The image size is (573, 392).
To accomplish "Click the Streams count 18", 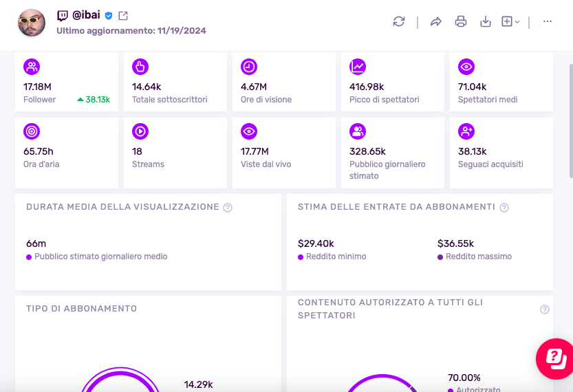I will pos(137,151).
